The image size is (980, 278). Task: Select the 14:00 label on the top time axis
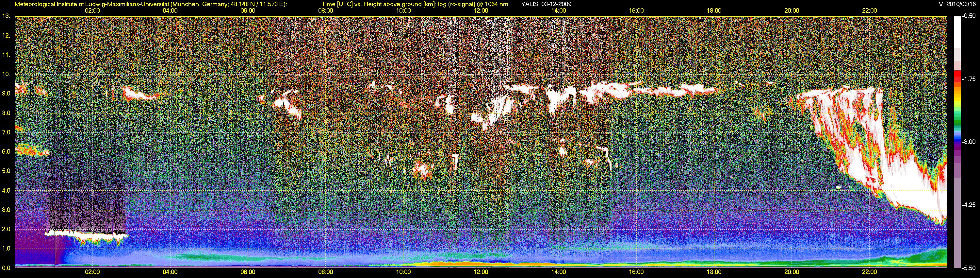(x=559, y=11)
